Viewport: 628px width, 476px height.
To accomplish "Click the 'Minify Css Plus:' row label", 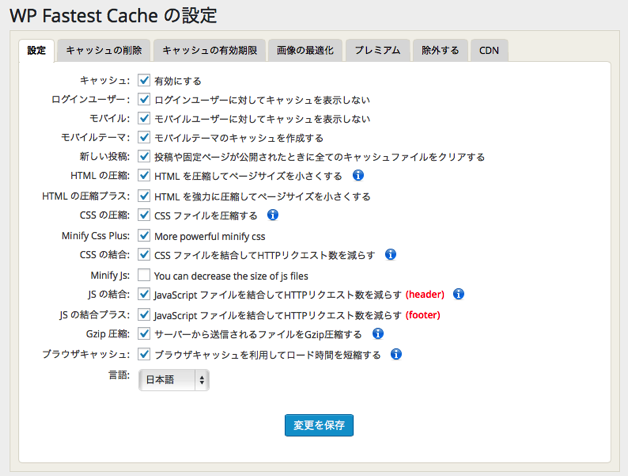I will 96,236.
